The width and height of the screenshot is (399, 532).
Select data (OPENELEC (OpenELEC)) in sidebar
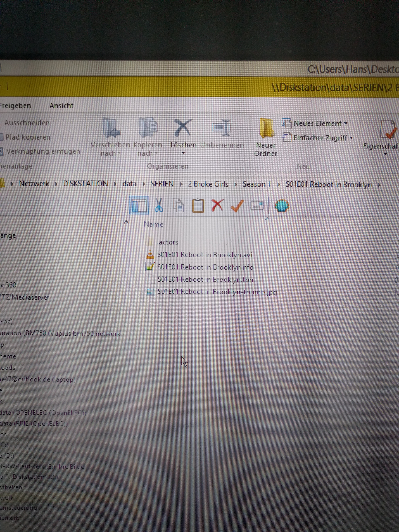coord(43,413)
